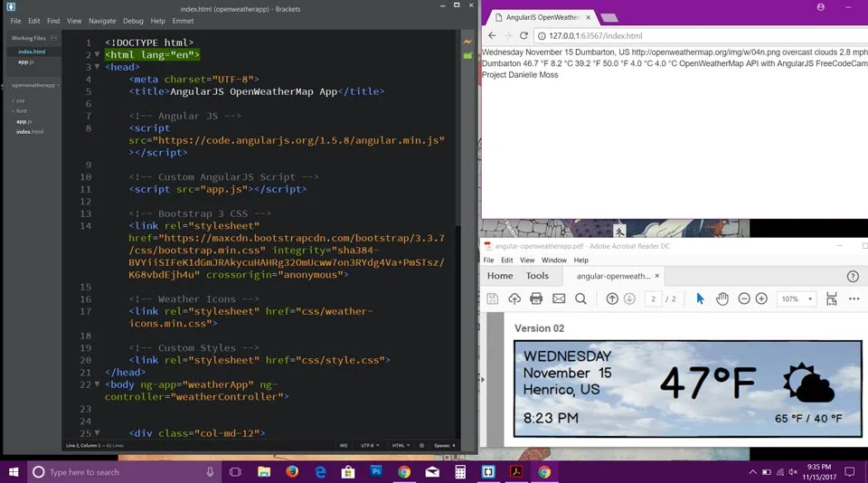This screenshot has width=868, height=483.
Task: Click the Save icon in Acrobat toolbar
Action: pyautogui.click(x=492, y=298)
